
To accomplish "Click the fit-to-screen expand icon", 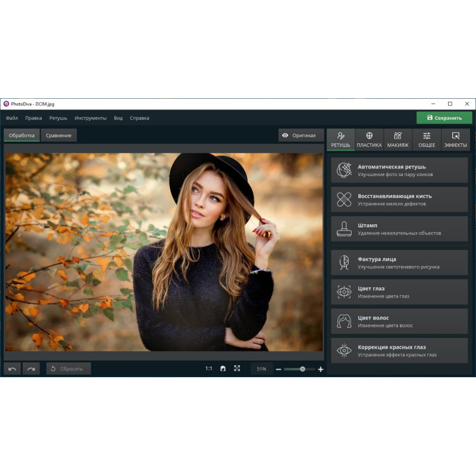I will [237, 369].
